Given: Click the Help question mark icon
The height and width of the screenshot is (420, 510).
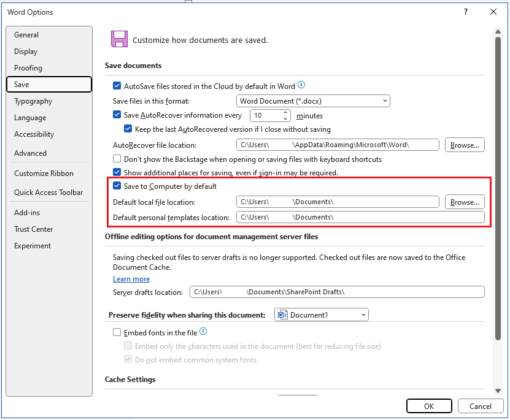Looking at the screenshot, I should pos(466,12).
